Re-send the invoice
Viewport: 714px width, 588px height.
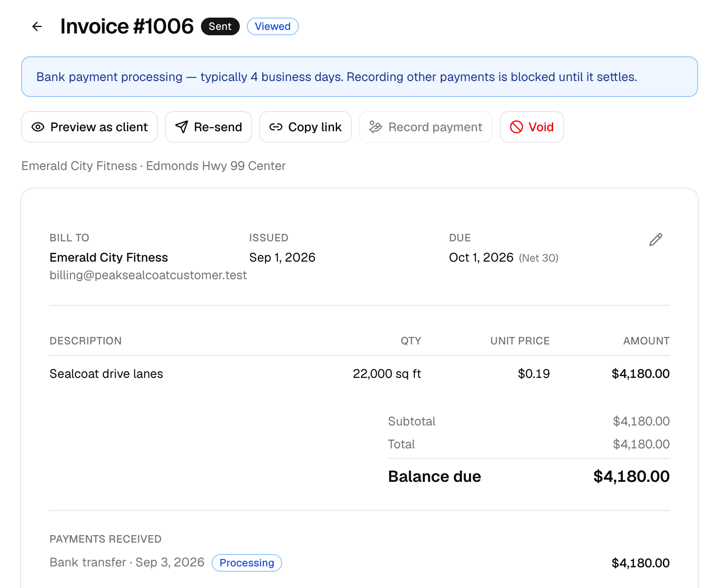tap(208, 127)
